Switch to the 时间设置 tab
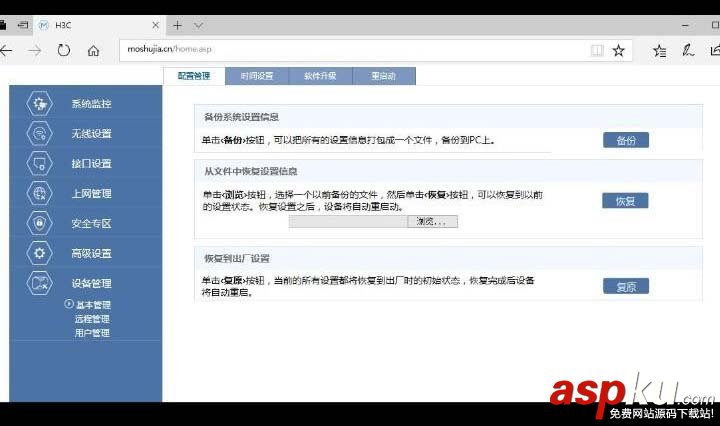 point(257,76)
